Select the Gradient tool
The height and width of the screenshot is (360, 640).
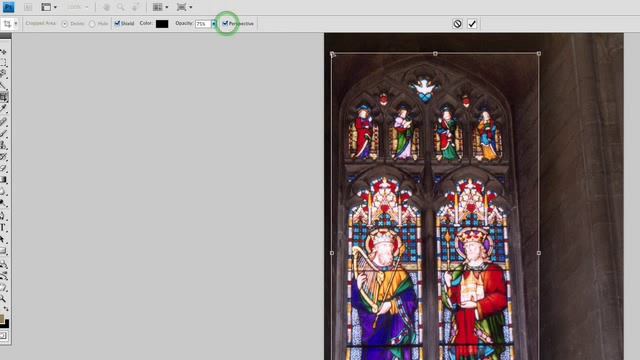(3, 180)
